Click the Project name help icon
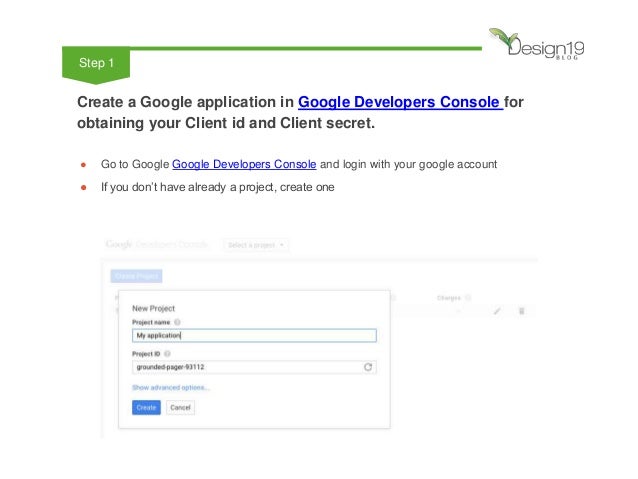 click(177, 322)
